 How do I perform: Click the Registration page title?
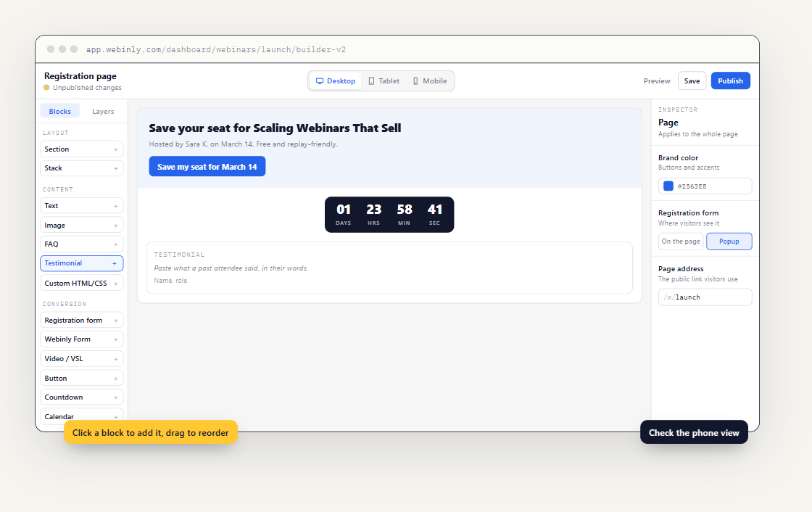click(x=80, y=76)
